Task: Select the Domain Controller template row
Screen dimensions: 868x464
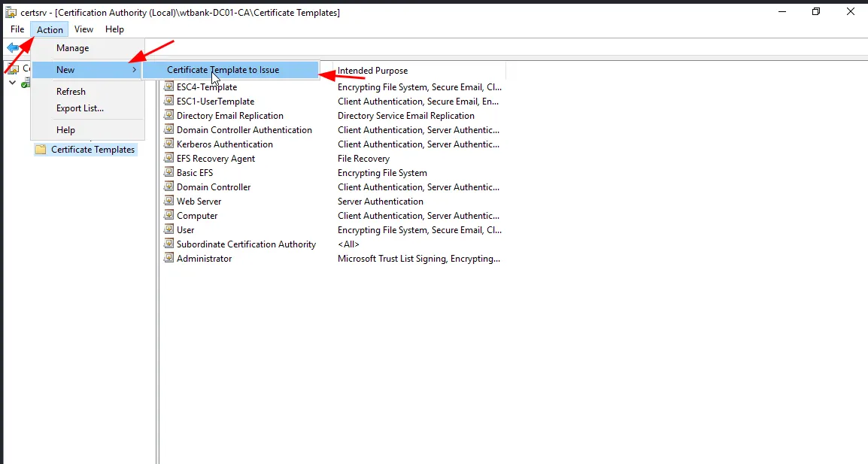Action: pos(214,187)
